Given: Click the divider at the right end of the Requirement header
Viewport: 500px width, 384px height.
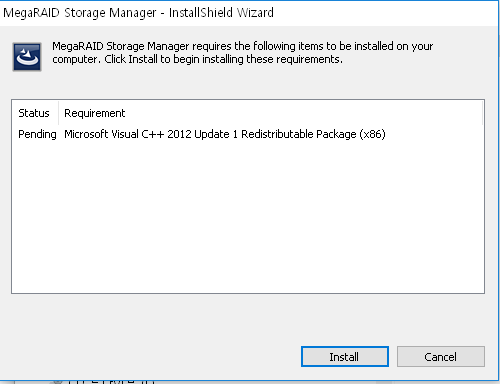Looking at the screenshot, I should click(482, 113).
